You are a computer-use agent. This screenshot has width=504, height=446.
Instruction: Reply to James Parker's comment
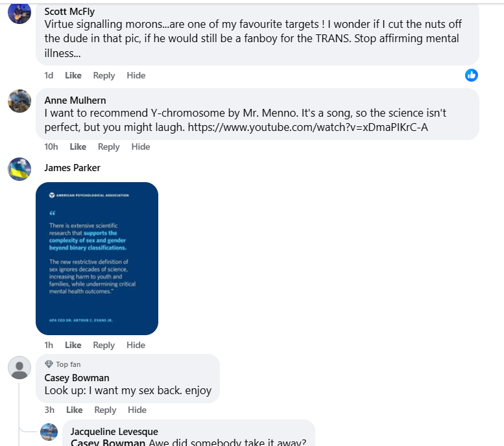[x=104, y=345]
